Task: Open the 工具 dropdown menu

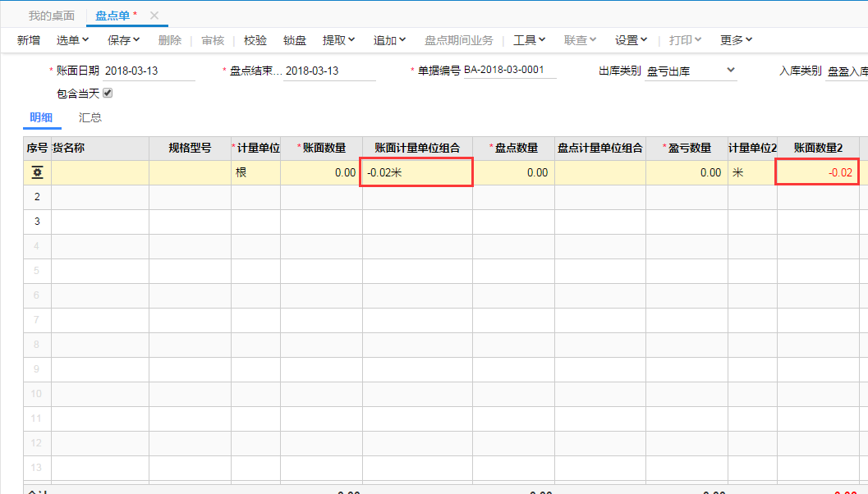Action: click(529, 40)
